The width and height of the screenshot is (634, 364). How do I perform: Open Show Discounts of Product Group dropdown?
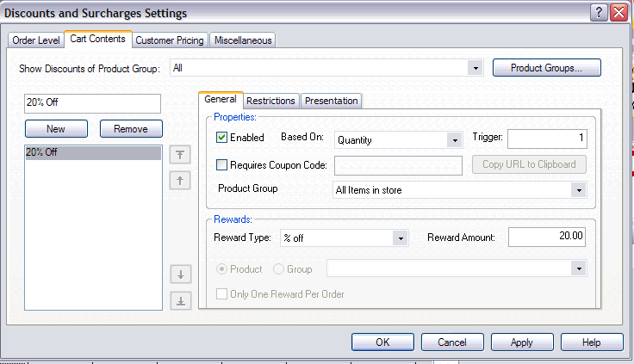[475, 68]
